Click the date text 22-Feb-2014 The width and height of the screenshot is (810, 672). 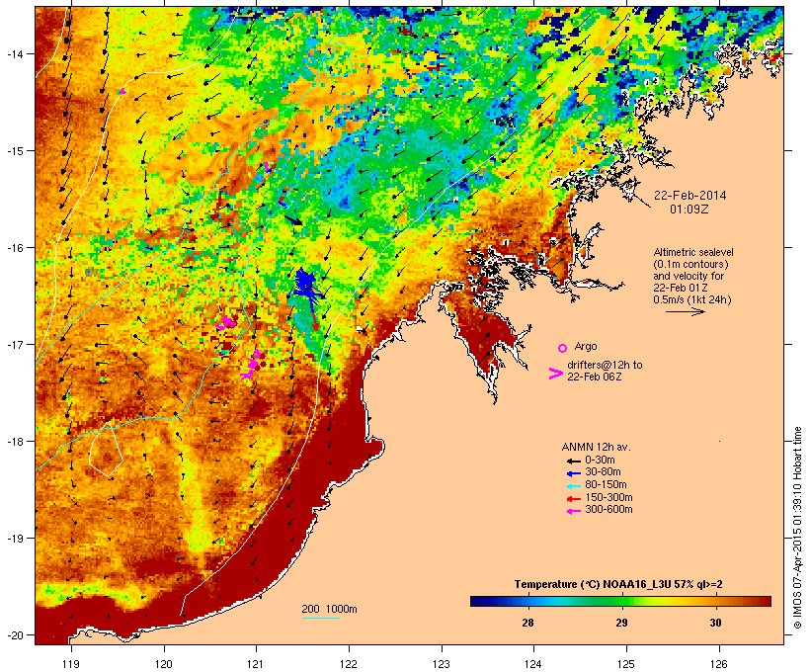pyautogui.click(x=690, y=196)
